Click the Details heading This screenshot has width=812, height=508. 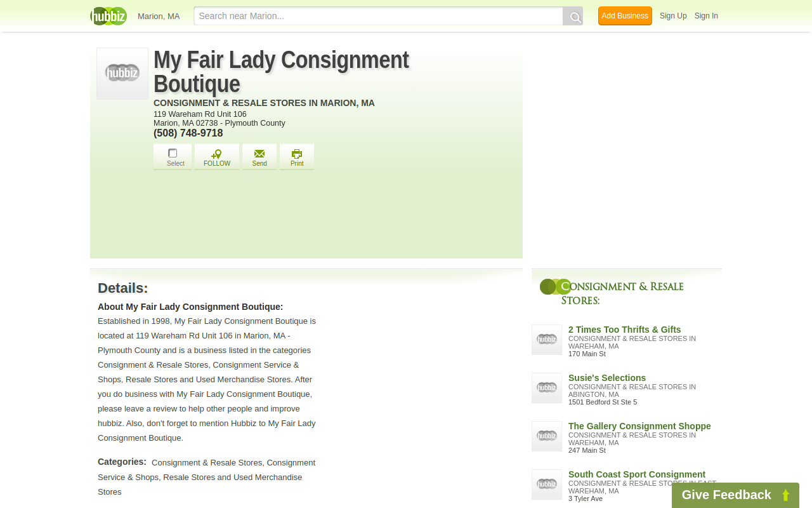pos(123,288)
